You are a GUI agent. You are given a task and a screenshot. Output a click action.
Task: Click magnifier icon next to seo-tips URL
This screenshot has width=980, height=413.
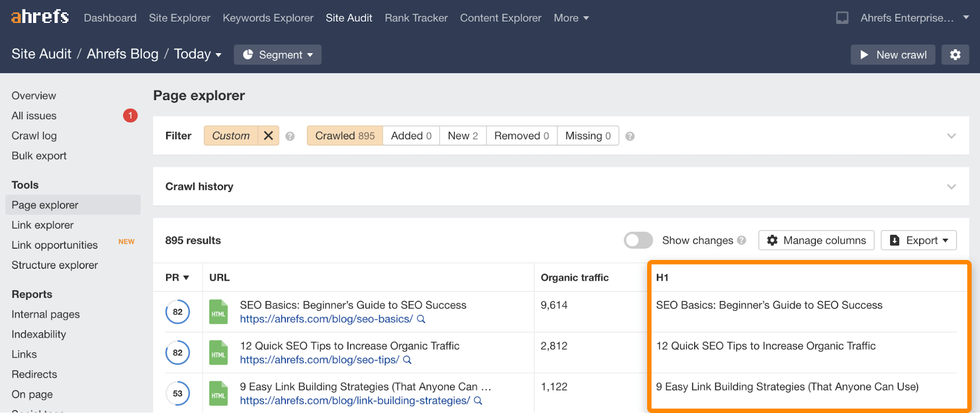(407, 360)
